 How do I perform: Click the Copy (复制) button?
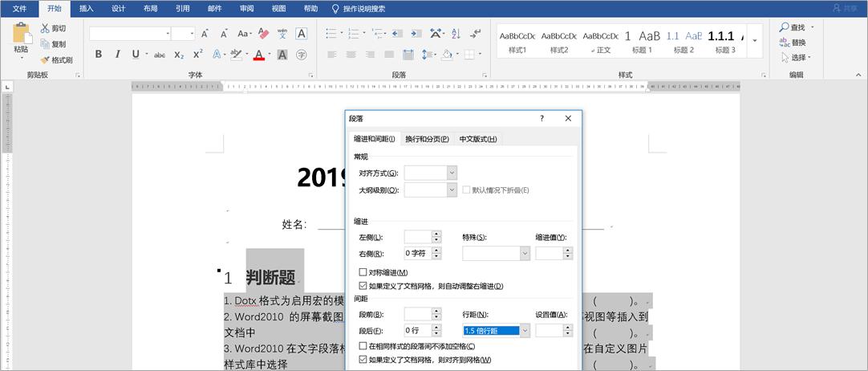[x=53, y=43]
